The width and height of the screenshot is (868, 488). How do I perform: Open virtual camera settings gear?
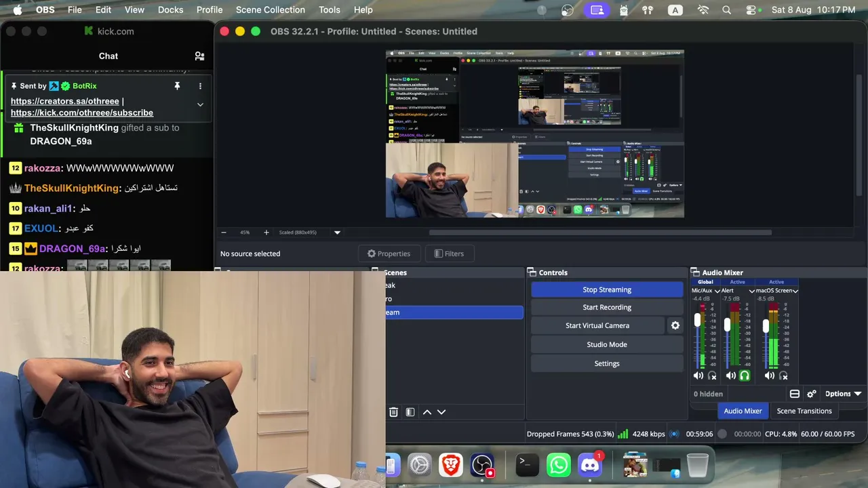point(675,325)
